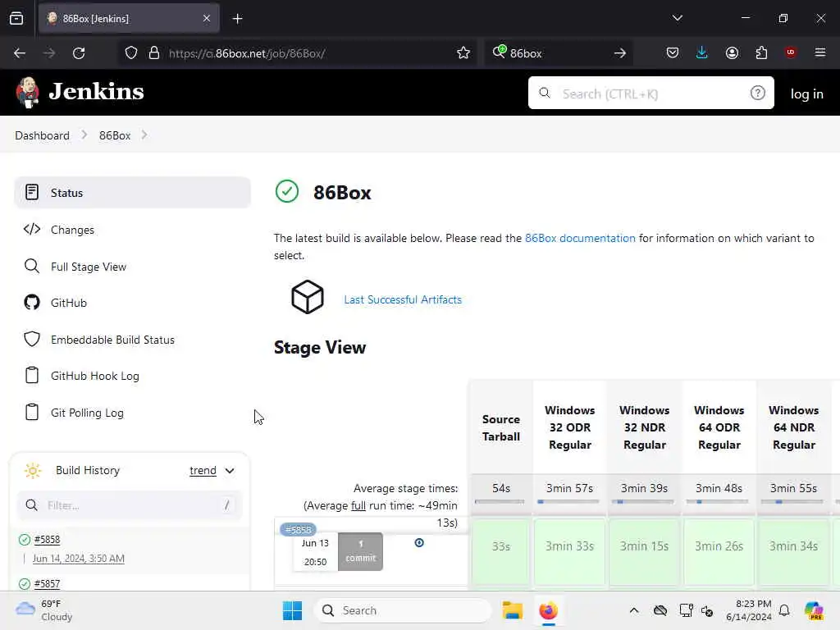Expand the Dashboard breadcrumb chevron

tap(84, 135)
